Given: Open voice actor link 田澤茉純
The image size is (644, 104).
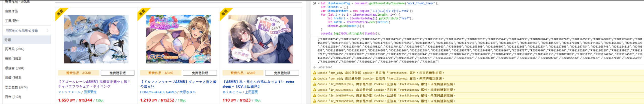Looking at the screenshot, I should pyautogui.click(x=90, y=92).
